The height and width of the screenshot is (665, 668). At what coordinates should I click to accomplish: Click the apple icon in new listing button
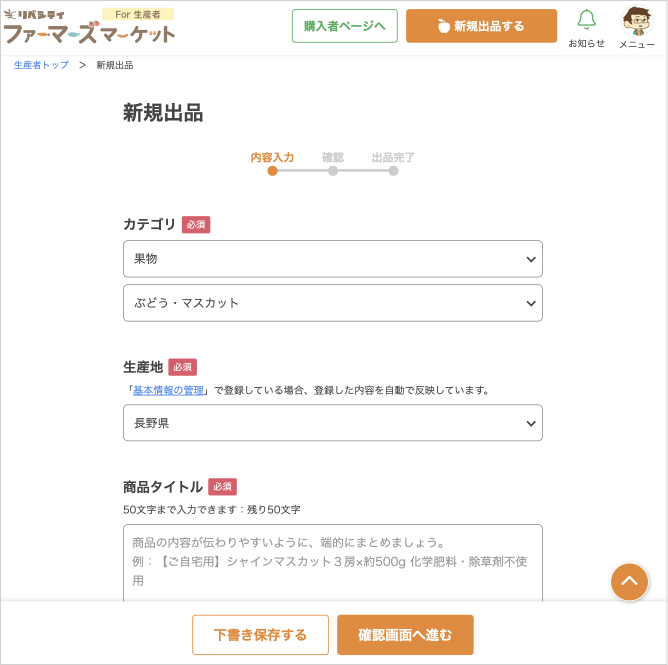444,26
